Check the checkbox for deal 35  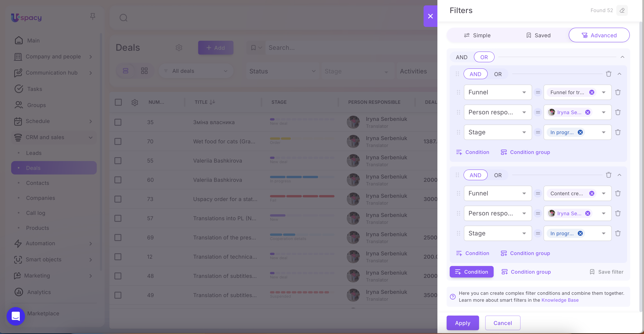[118, 122]
